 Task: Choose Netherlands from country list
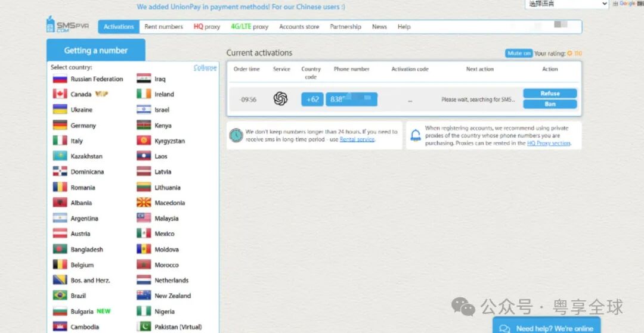172,280
